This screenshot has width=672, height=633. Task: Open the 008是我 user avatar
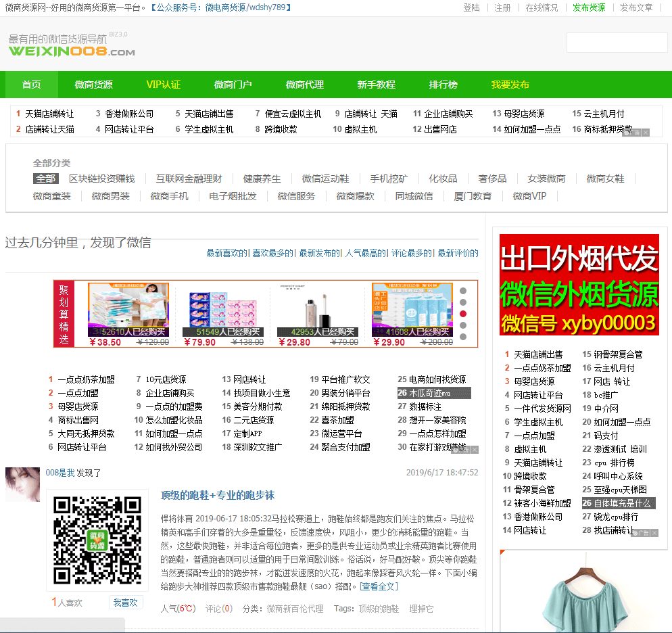(x=22, y=484)
